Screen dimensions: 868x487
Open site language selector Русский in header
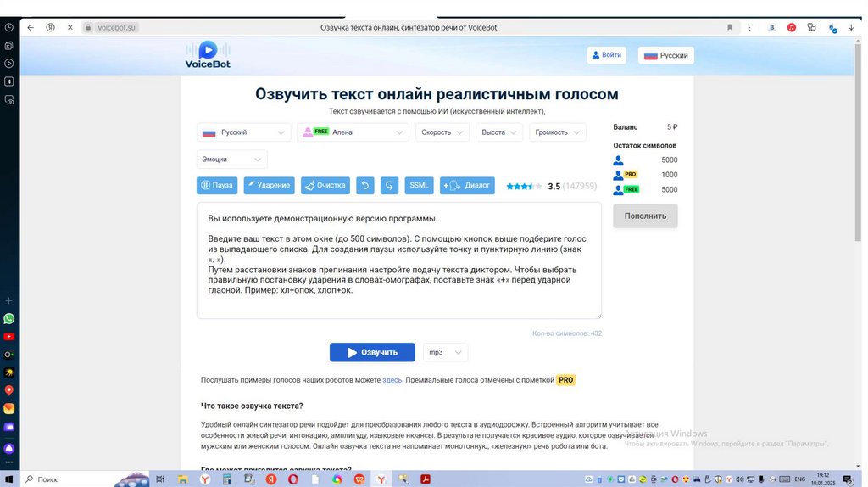click(666, 55)
